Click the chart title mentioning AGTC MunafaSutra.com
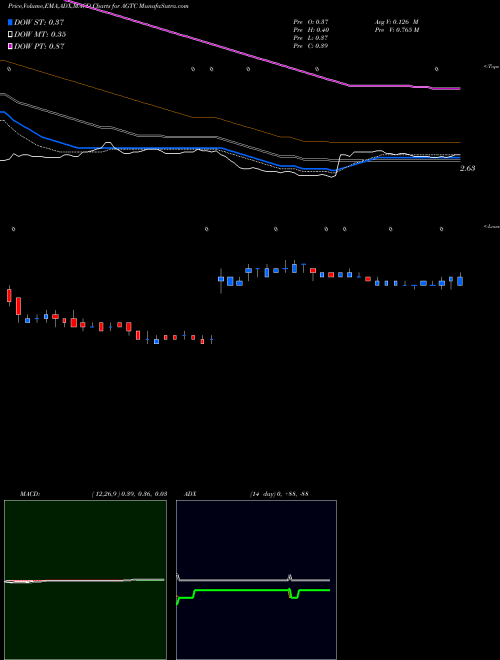Image resolution: width=500 pixels, height=660 pixels. (98, 6)
